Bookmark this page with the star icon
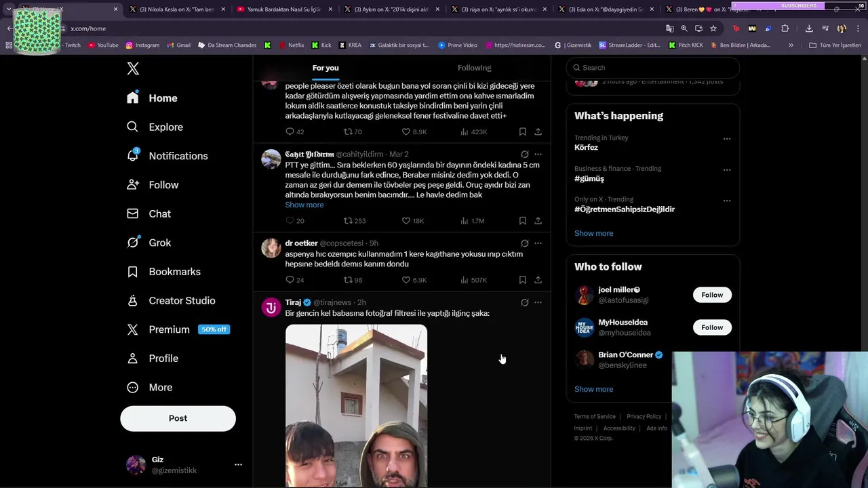Image resolution: width=868 pixels, height=488 pixels. pos(713,28)
